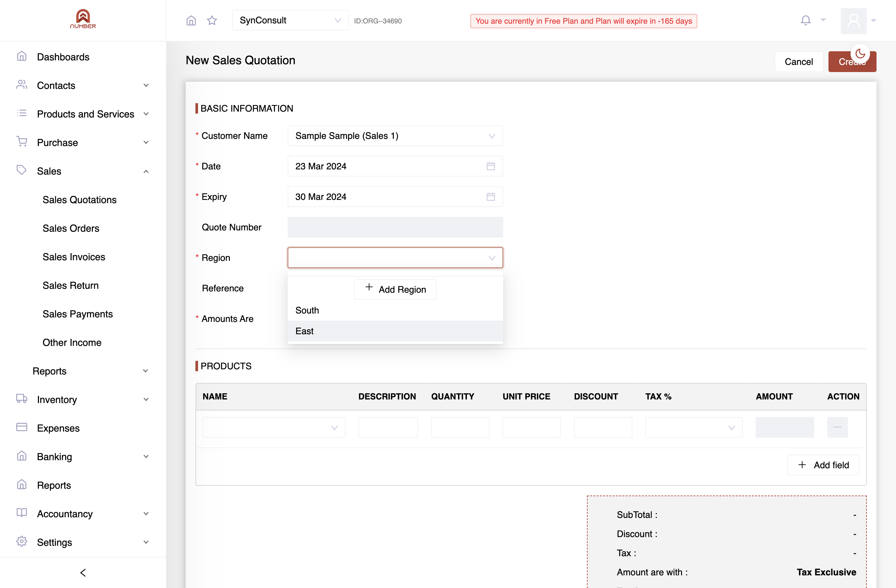This screenshot has width=896, height=588.
Task: Open the SynConsult organization dropdown
Action: 290,20
